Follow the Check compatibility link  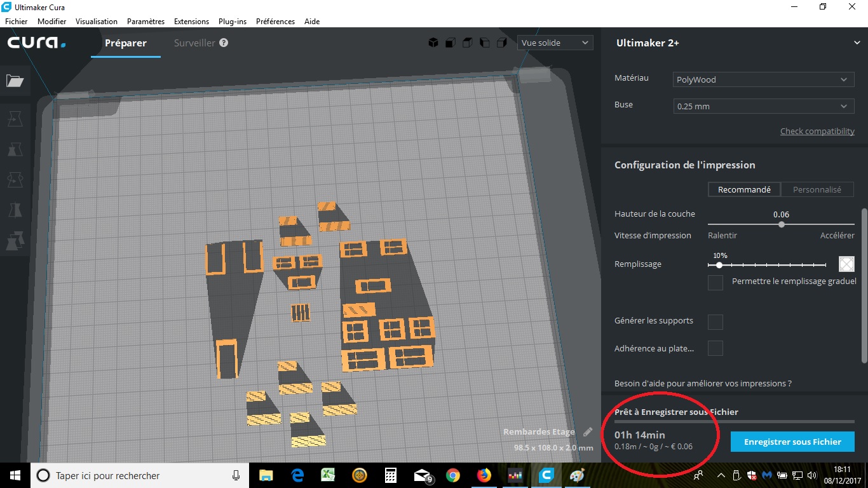(x=817, y=131)
